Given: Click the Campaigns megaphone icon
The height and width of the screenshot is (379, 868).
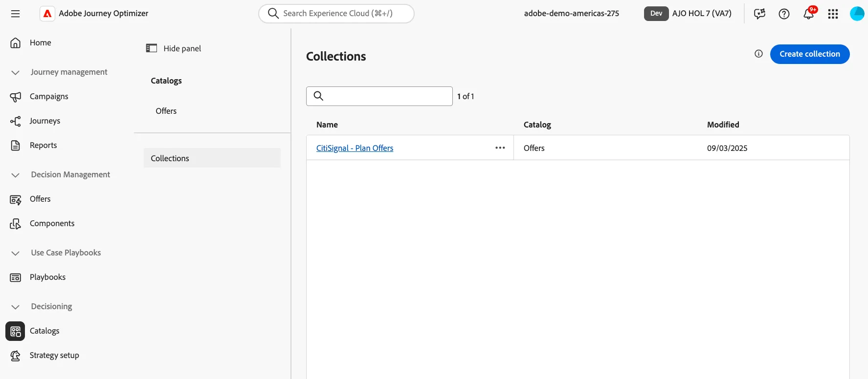Looking at the screenshot, I should 16,97.
